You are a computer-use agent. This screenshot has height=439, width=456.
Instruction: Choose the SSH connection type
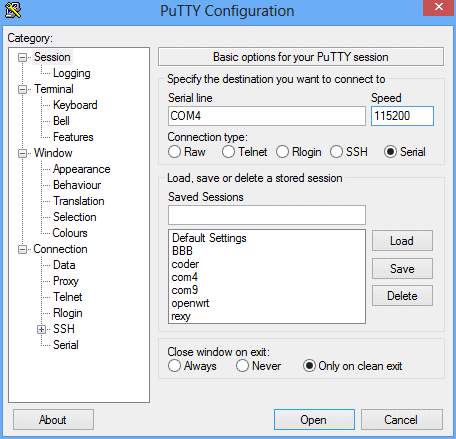click(336, 152)
